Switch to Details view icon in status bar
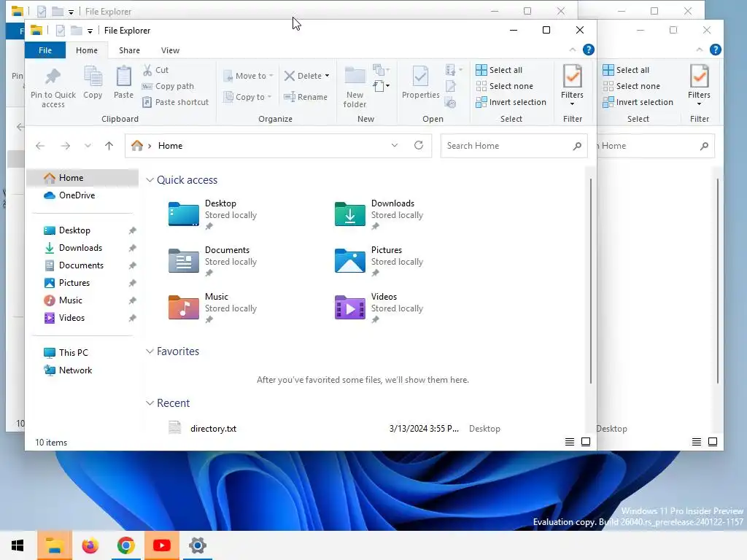Image resolution: width=747 pixels, height=560 pixels. point(569,442)
